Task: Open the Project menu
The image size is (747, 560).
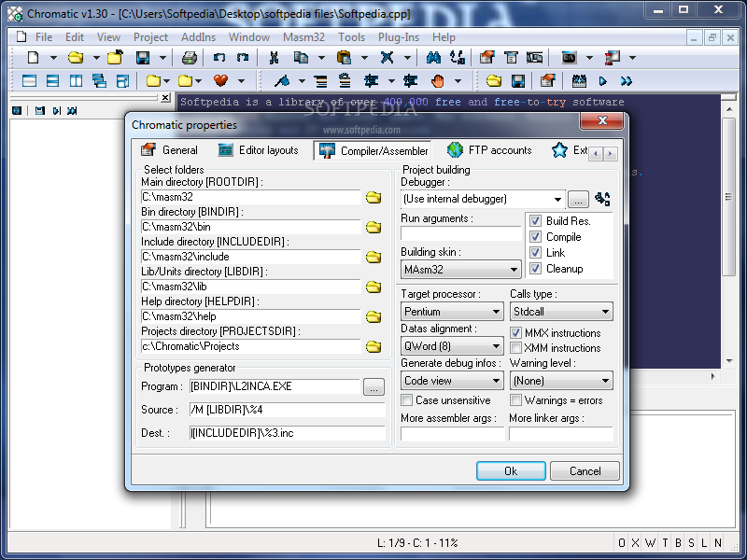Action: [150, 37]
